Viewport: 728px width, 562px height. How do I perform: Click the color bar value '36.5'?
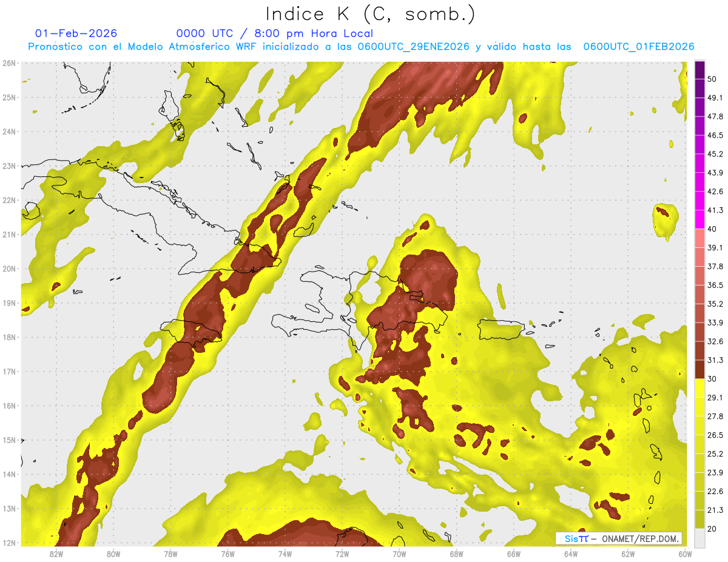click(x=715, y=285)
